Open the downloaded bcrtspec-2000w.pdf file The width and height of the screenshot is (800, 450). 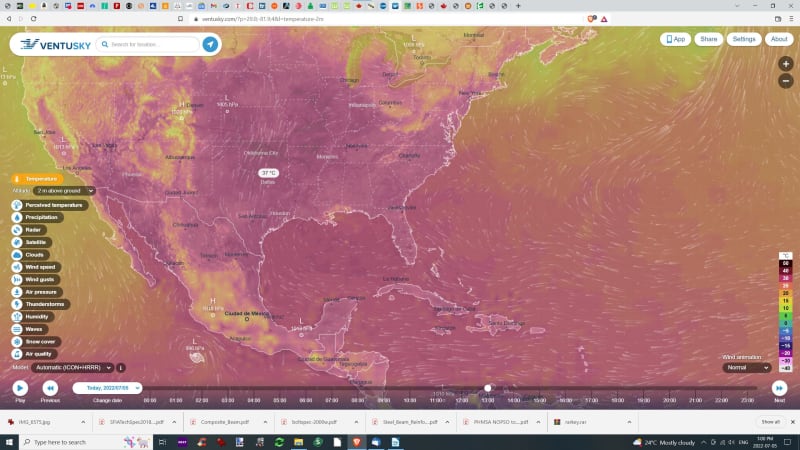point(314,422)
